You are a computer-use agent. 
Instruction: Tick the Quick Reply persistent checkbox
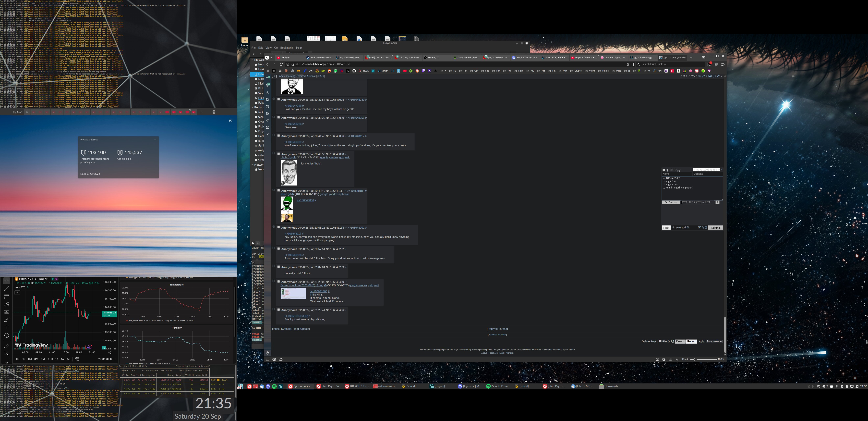664,170
